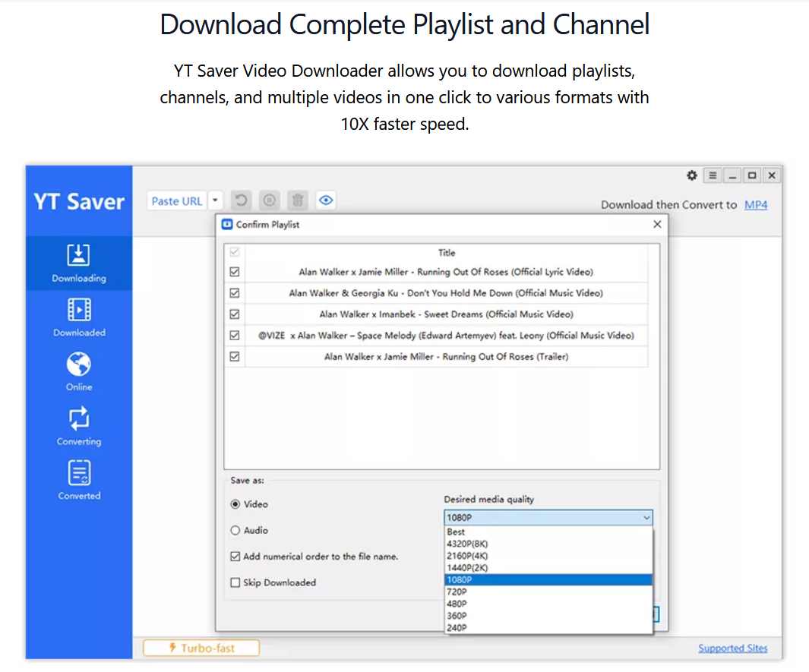
Task: Uncheck Running Out Of Roses Lyric Video
Action: click(x=235, y=272)
